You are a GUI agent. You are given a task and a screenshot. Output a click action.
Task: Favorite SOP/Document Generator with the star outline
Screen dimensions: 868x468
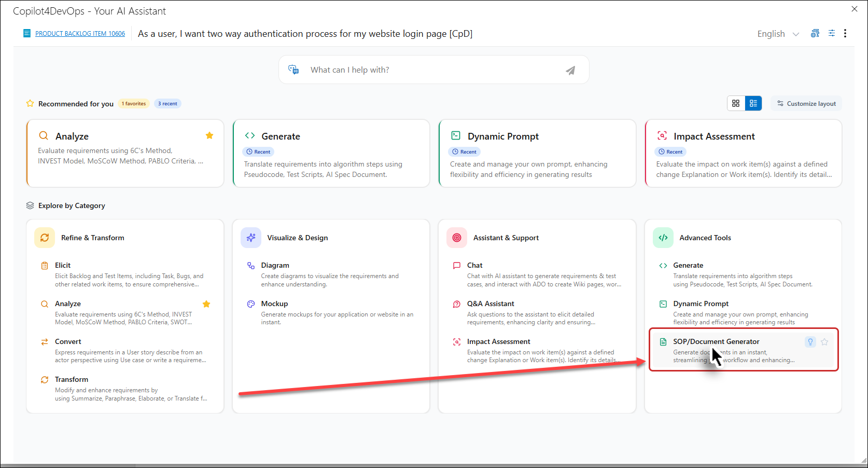(824, 341)
